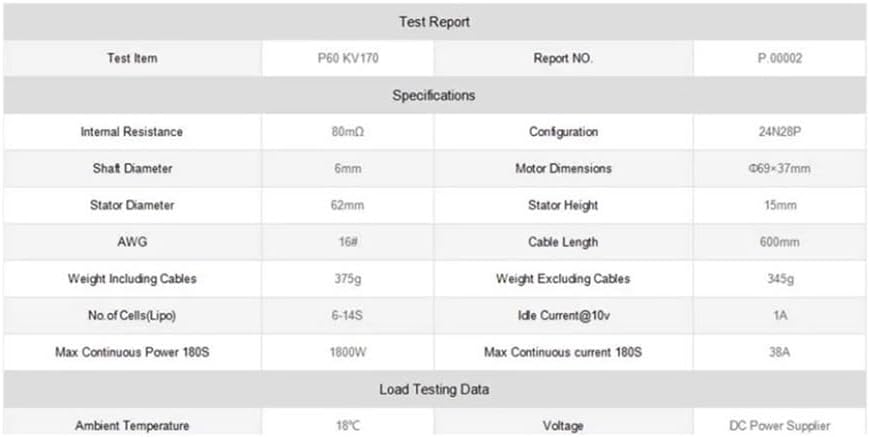Click the Stator Height label
This screenshot has height=437, width=869.
pyautogui.click(x=563, y=205)
